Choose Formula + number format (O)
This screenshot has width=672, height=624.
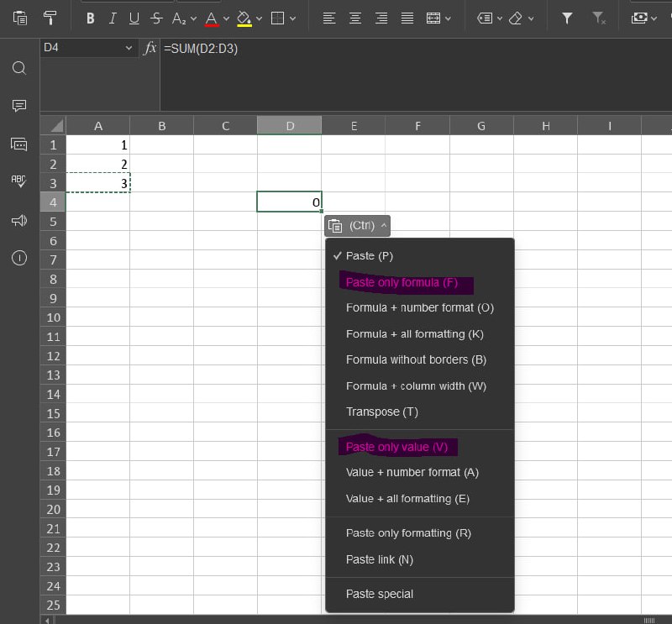(419, 307)
